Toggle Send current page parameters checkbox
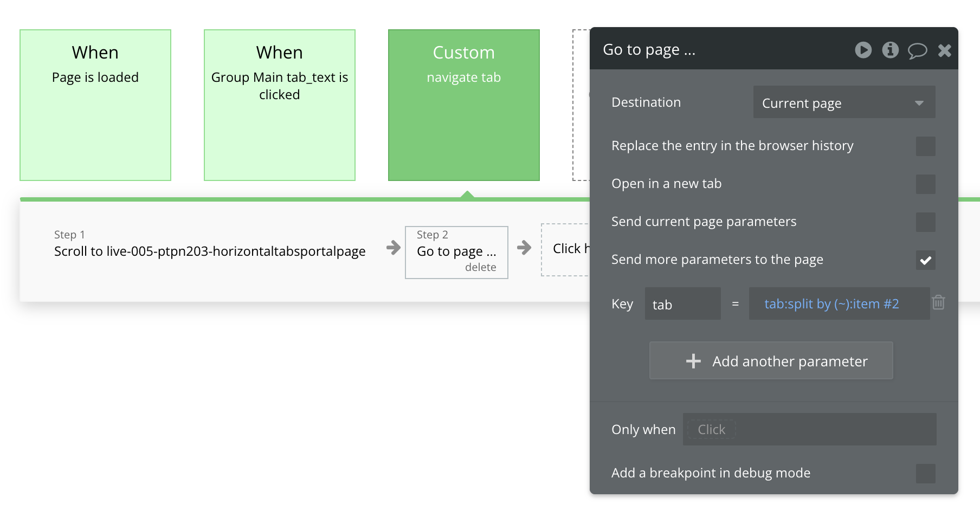 [x=925, y=222]
